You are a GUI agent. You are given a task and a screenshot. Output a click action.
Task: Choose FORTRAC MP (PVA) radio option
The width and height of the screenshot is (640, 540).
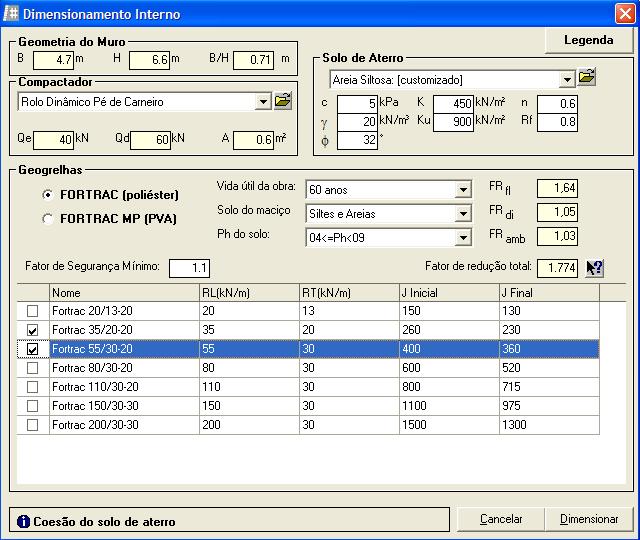click(48, 219)
